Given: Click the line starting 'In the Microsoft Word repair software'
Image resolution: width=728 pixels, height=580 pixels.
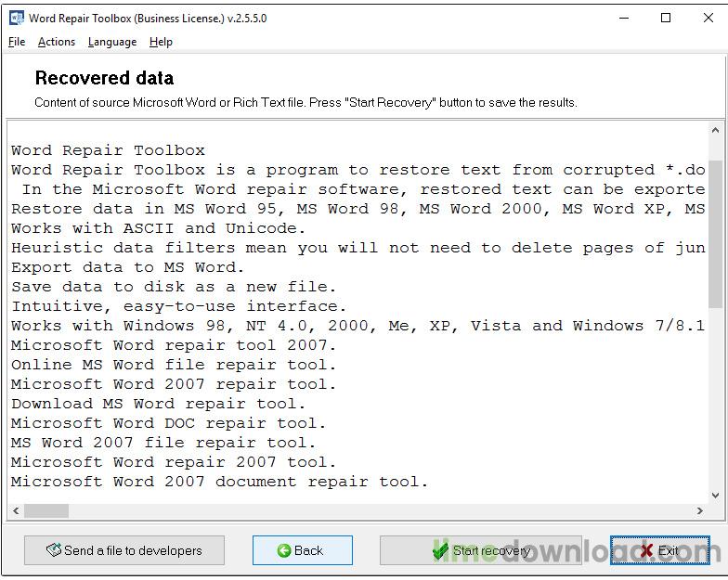Looking at the screenshot, I should click(x=363, y=189).
